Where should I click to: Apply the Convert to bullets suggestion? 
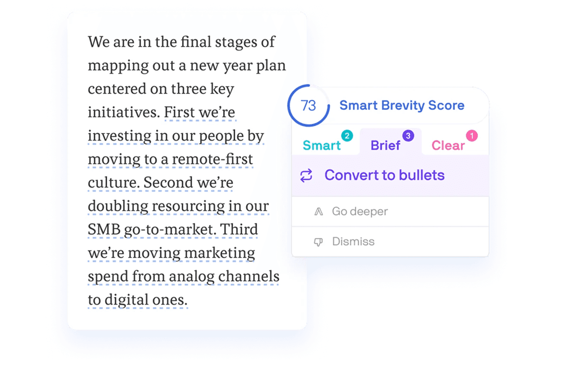pyautogui.click(x=384, y=176)
